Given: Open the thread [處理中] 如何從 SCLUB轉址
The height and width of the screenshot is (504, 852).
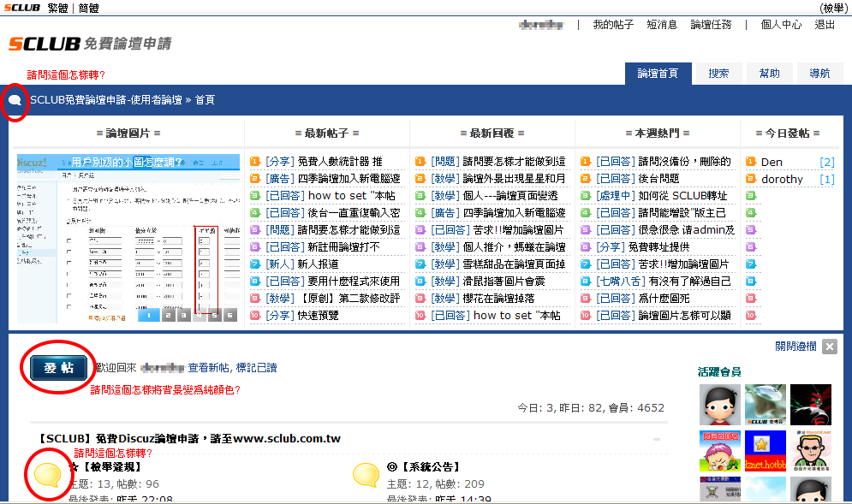Looking at the screenshot, I should [661, 195].
